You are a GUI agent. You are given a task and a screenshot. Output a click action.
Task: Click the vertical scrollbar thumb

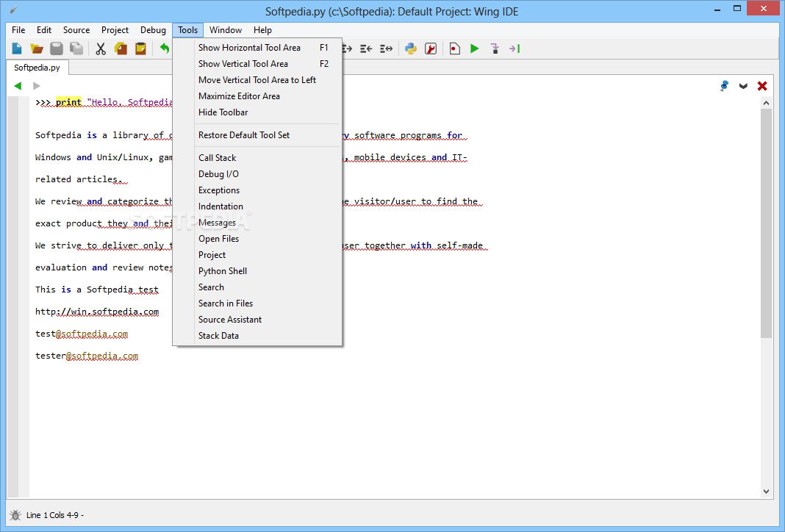click(766, 223)
